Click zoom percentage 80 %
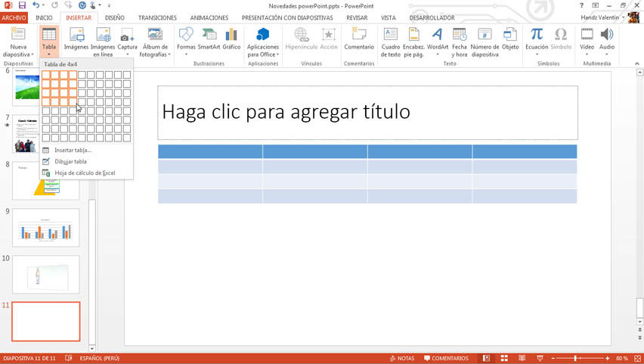Viewport: 644px width, 364px height. [x=622, y=358]
